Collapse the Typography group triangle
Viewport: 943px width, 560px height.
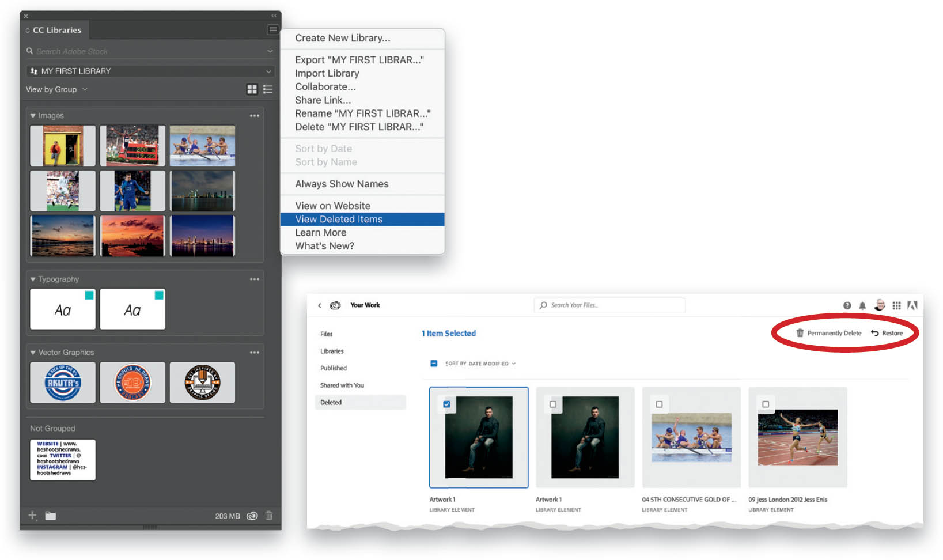[x=33, y=279]
